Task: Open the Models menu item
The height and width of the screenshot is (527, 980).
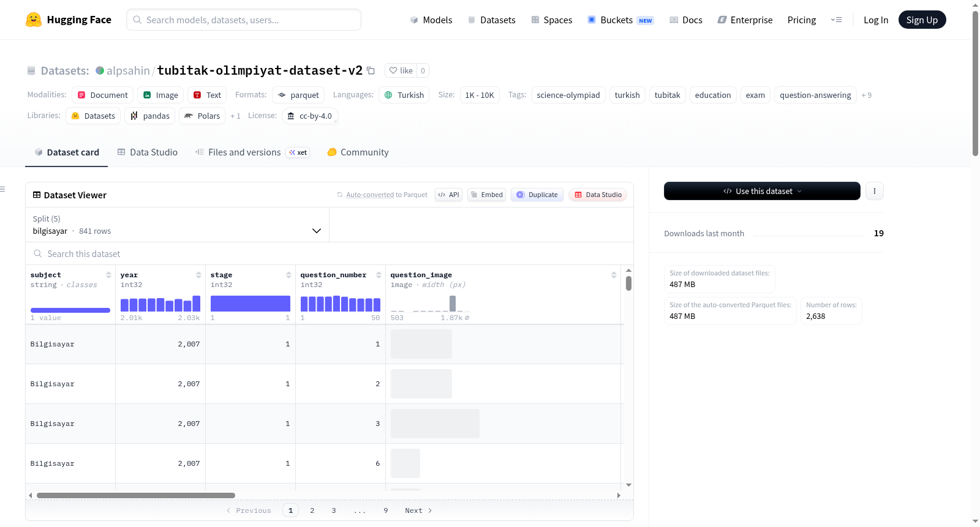Action: pos(431,20)
